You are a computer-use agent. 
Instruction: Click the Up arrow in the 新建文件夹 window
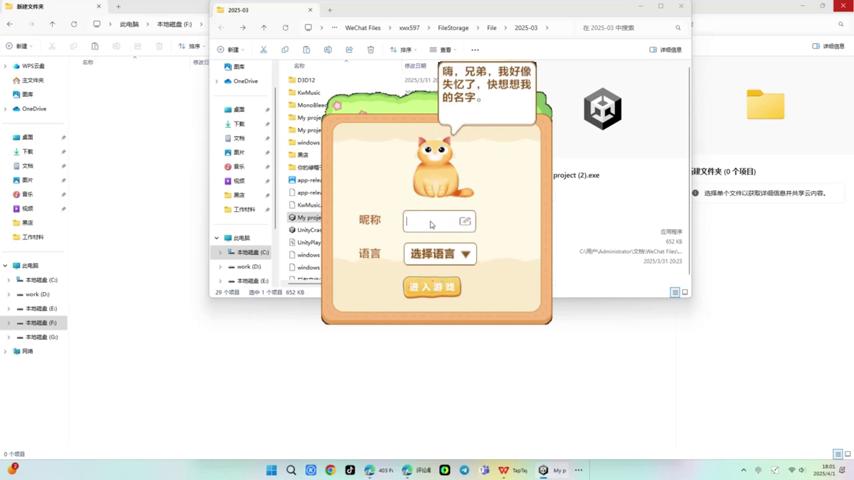52,25
